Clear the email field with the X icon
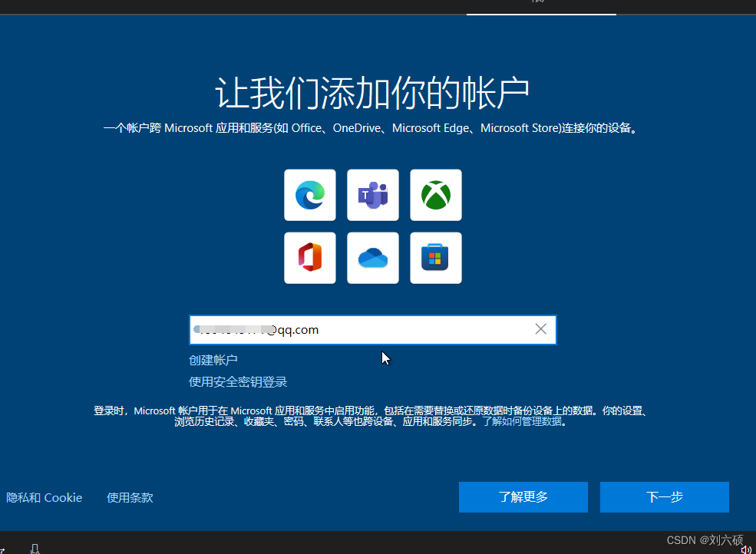The width and height of the screenshot is (756, 554). point(540,329)
